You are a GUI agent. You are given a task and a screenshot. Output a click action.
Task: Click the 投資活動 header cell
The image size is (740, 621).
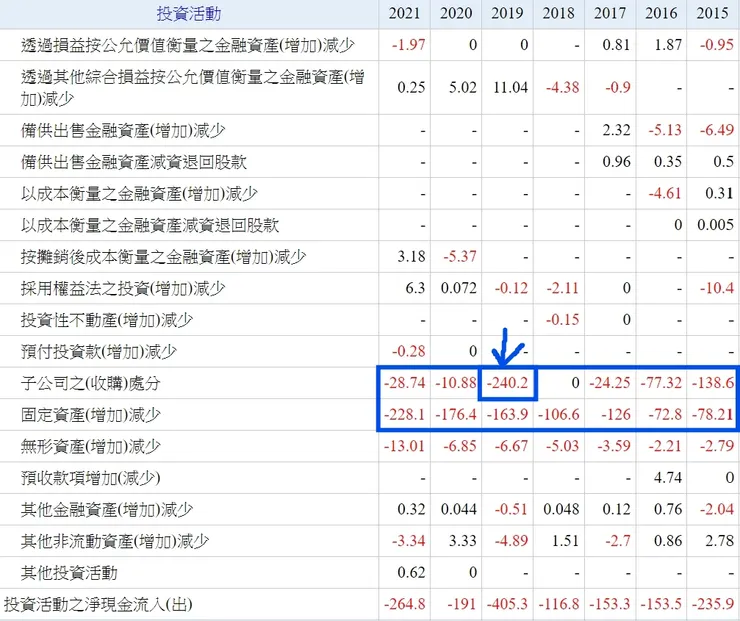tap(189, 14)
